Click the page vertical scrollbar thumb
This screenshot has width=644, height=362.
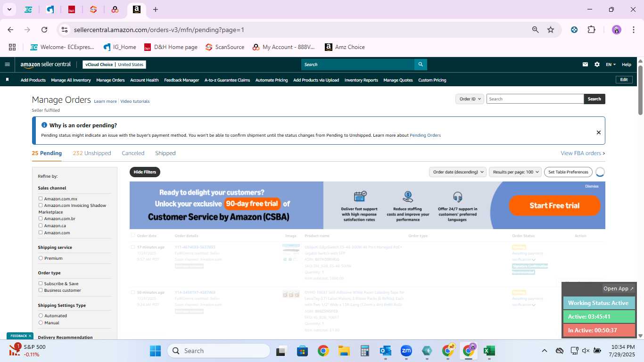640,90
